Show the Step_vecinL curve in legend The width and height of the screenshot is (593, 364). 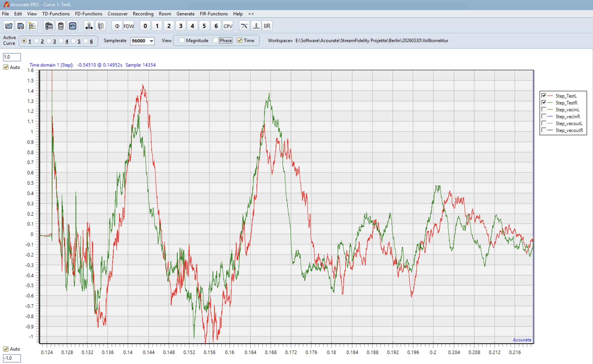click(544, 109)
